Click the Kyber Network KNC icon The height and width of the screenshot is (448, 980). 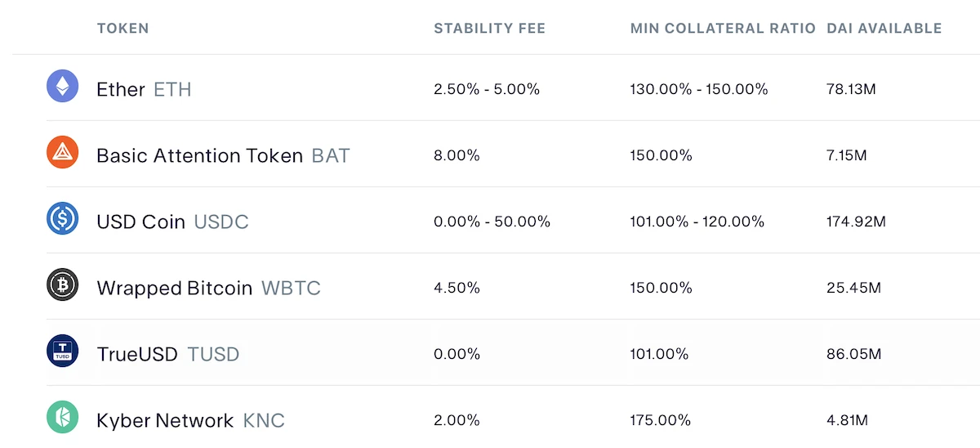[x=62, y=417]
